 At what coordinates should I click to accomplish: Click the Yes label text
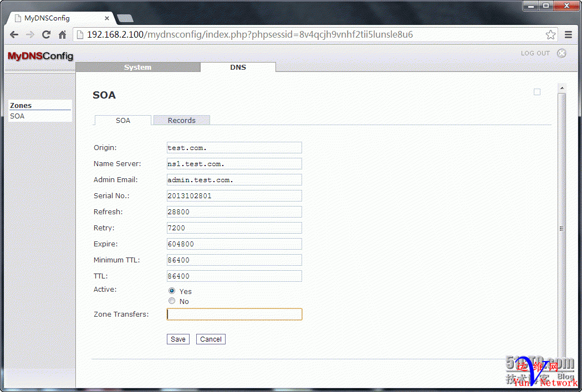tap(185, 291)
